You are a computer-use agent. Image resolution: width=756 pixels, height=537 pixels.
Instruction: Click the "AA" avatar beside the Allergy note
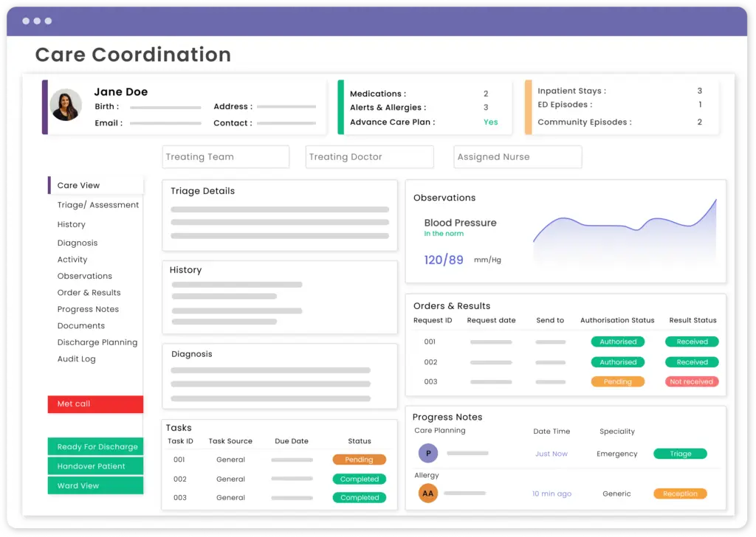point(427,492)
